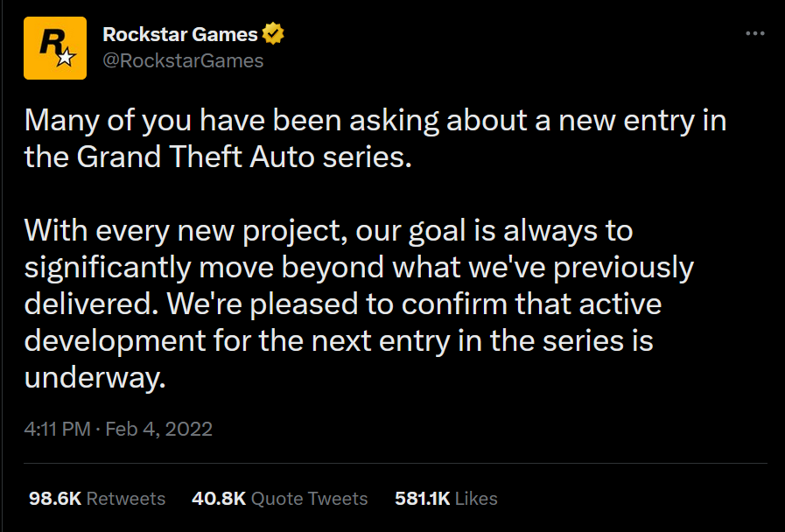This screenshot has width=785, height=532.
Task: Open the Rockstar Games display name link
Action: pyautogui.click(x=180, y=35)
